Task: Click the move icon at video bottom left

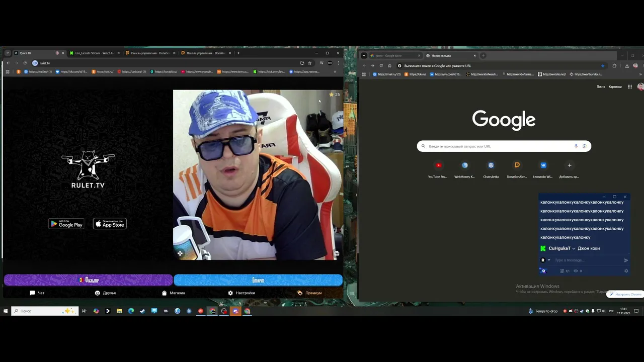Action: tap(180, 253)
